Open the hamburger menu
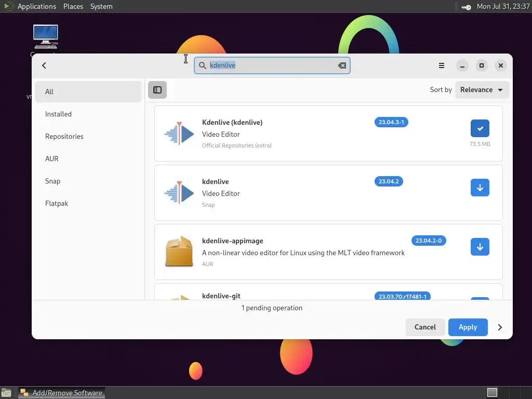 click(442, 65)
